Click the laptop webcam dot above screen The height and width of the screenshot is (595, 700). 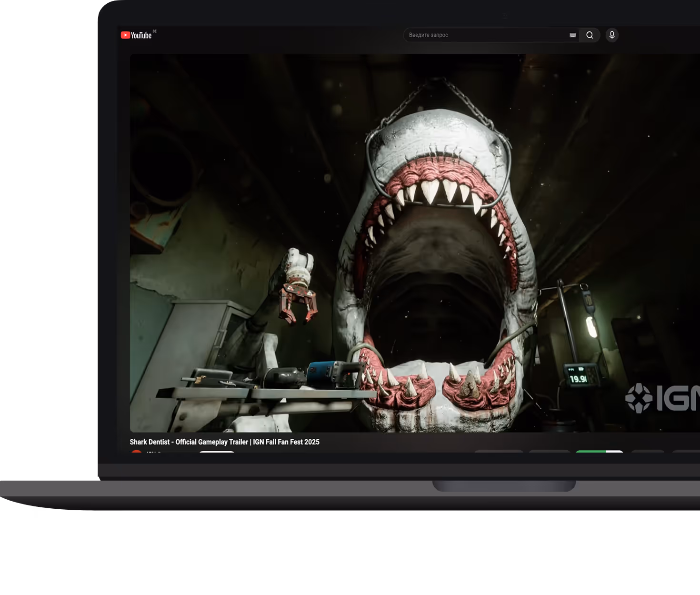pos(505,16)
